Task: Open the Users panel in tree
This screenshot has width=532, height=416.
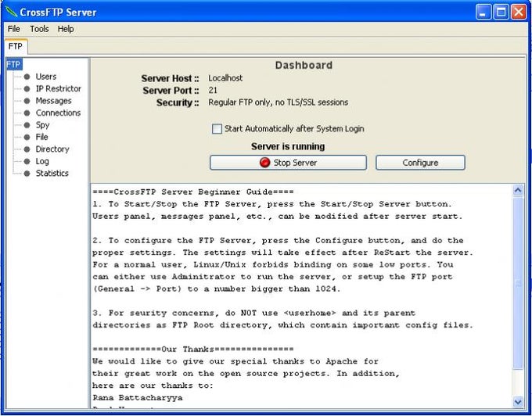Action: pyautogui.click(x=46, y=77)
